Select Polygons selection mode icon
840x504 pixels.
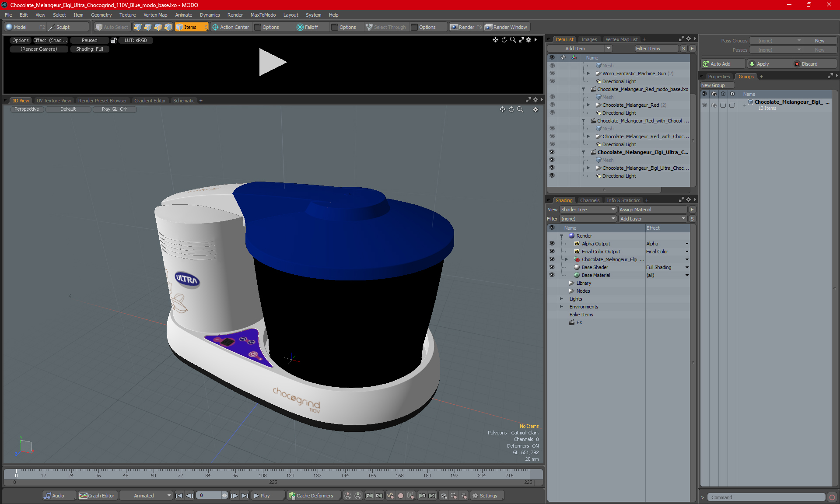pyautogui.click(x=158, y=27)
